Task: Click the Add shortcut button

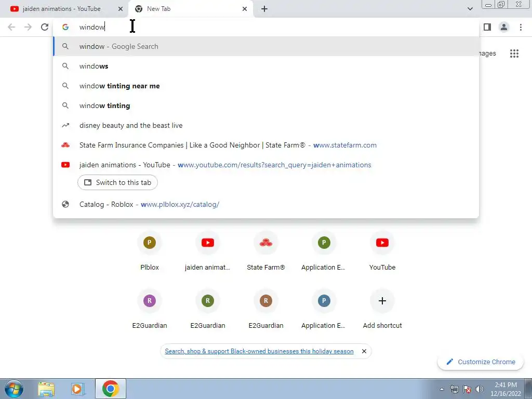Action: 382,309
